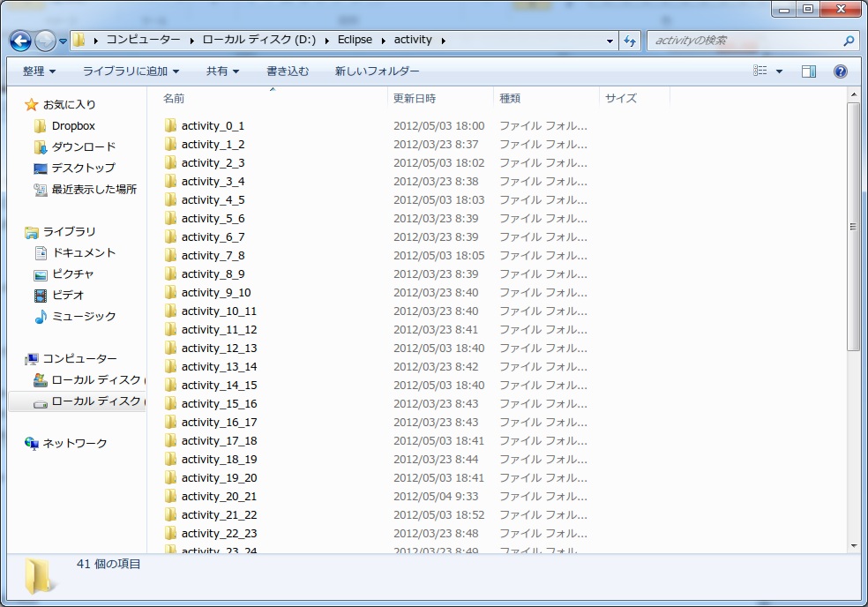
Task: Click the change view icon
Action: 760,71
